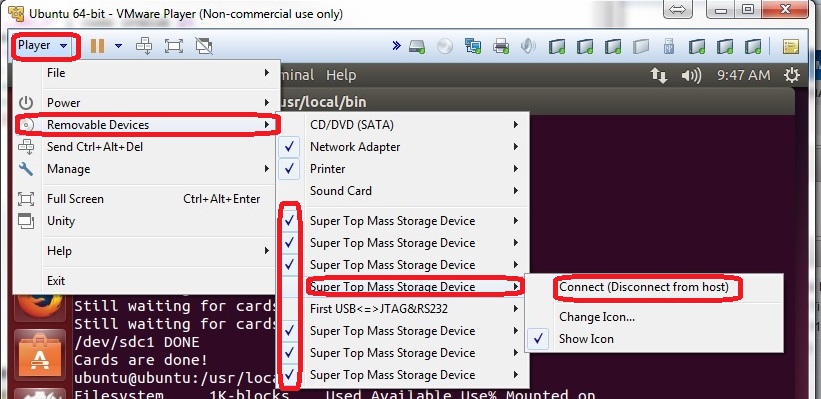The image size is (821, 399).
Task: Click the sound card speaker toolbar icon
Action: pyautogui.click(x=528, y=47)
